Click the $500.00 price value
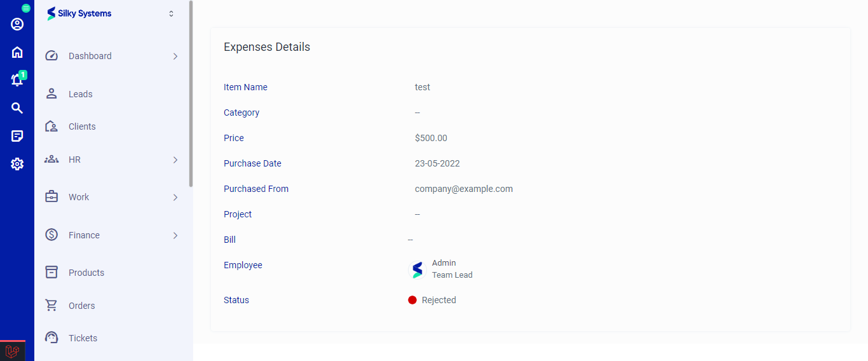This screenshot has width=868, height=361. [431, 138]
